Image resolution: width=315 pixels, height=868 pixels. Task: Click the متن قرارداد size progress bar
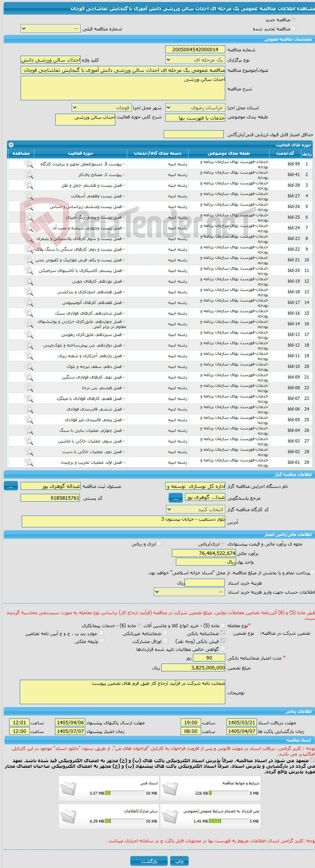229,821
